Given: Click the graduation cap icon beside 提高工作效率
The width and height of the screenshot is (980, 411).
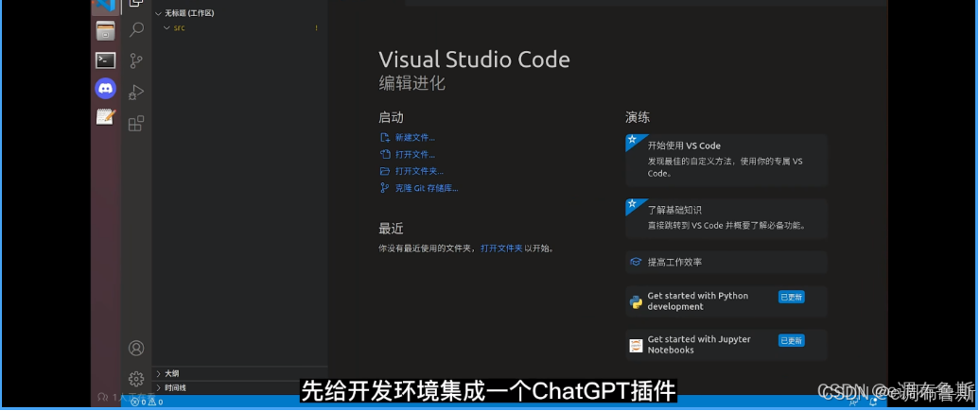Looking at the screenshot, I should click(637, 263).
